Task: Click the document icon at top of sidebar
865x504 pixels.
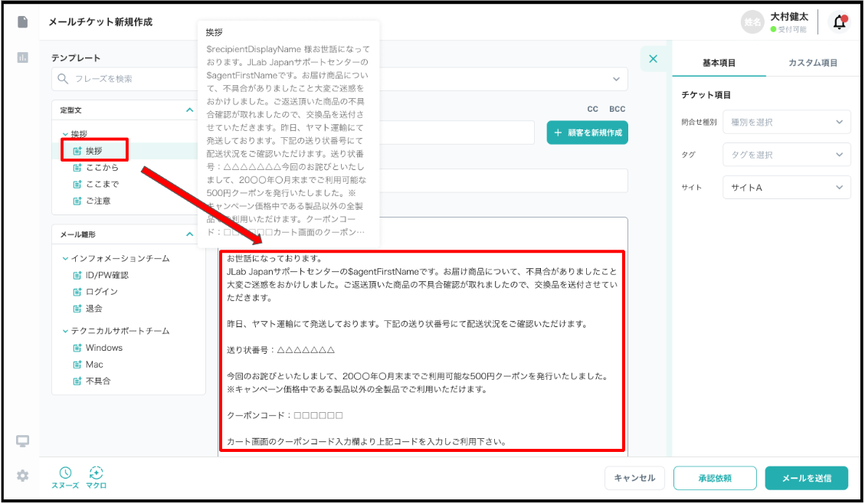Action: pyautogui.click(x=23, y=21)
